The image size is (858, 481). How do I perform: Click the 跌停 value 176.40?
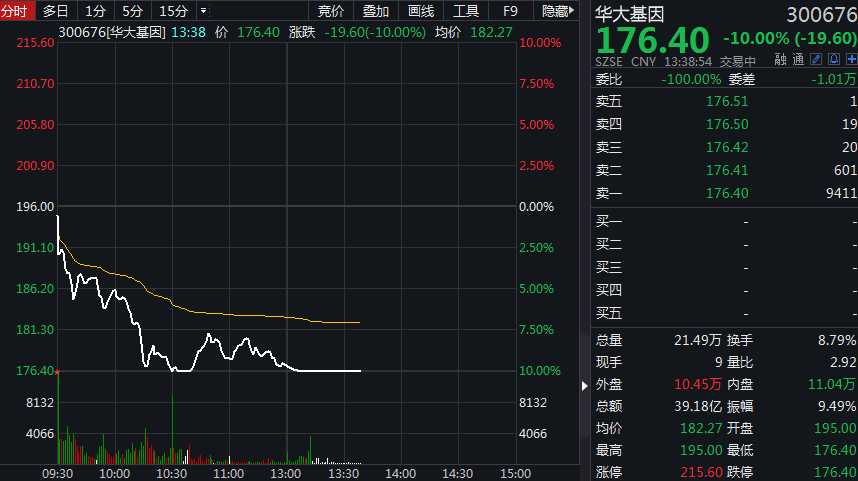coord(835,472)
